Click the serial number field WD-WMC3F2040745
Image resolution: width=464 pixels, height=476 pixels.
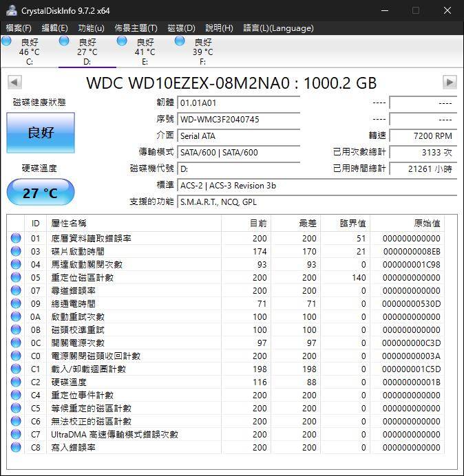tap(238, 120)
